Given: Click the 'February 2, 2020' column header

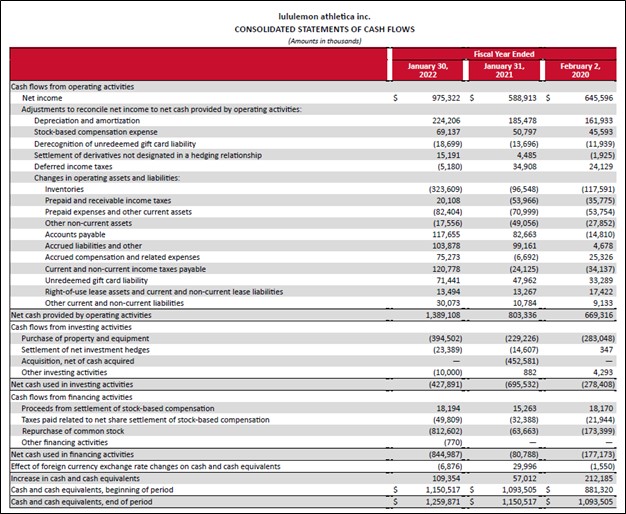Looking at the screenshot, I should [580, 69].
